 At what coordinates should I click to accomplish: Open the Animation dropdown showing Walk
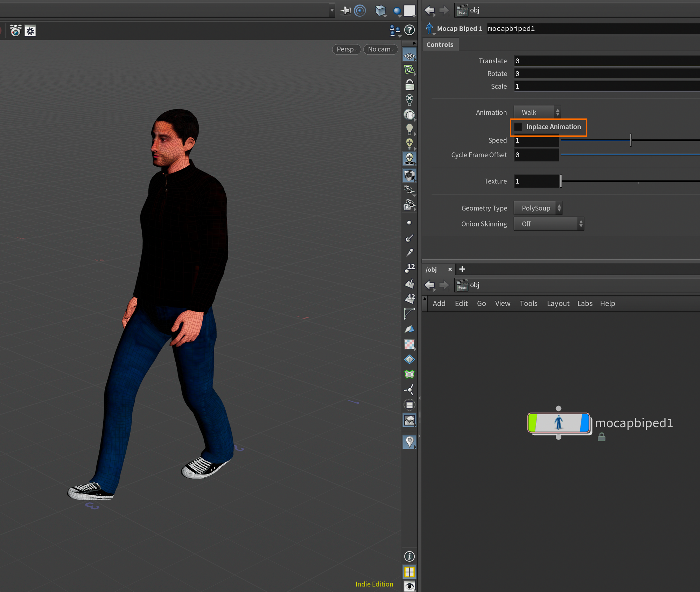[x=537, y=112]
